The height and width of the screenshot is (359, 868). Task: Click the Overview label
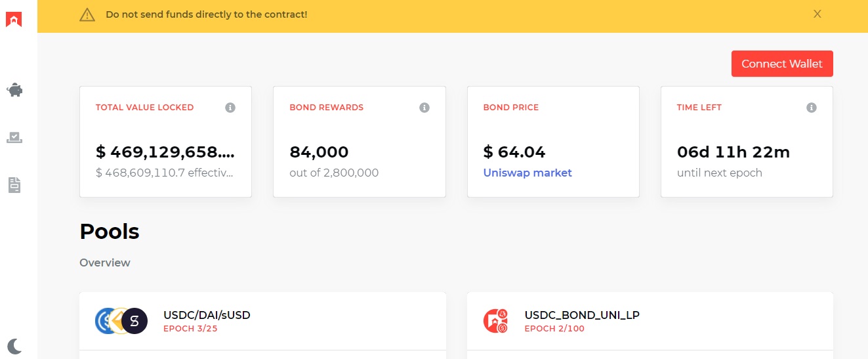105,263
